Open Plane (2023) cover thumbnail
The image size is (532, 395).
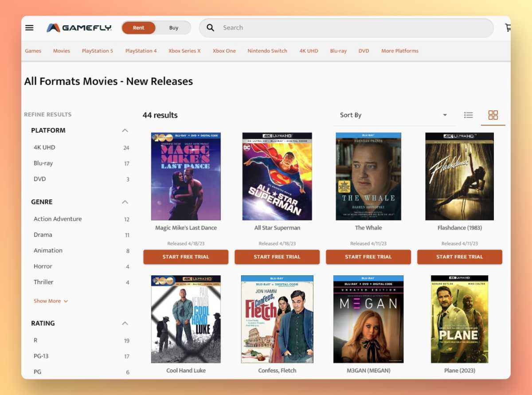(460, 319)
